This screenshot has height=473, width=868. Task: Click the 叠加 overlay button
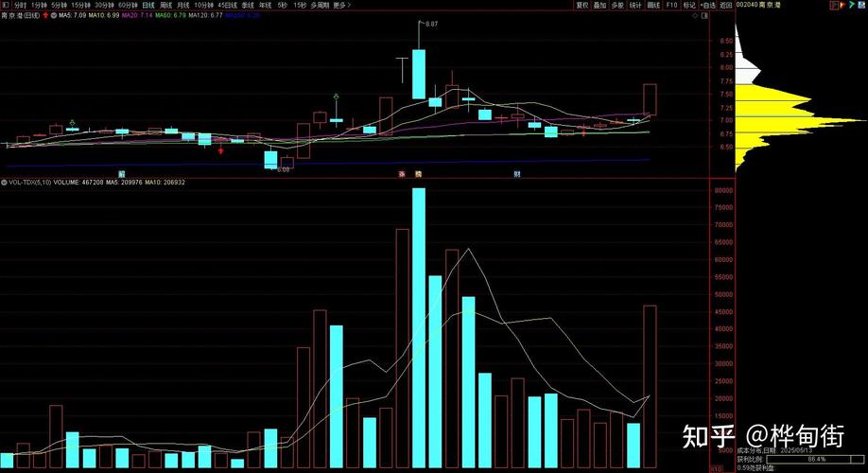click(600, 5)
